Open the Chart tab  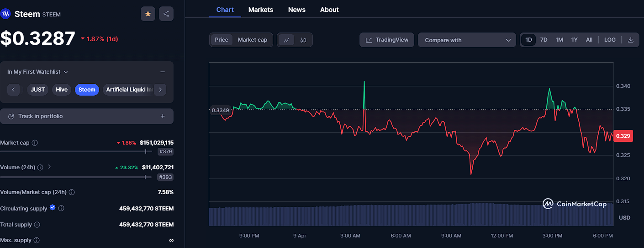pyautogui.click(x=225, y=10)
